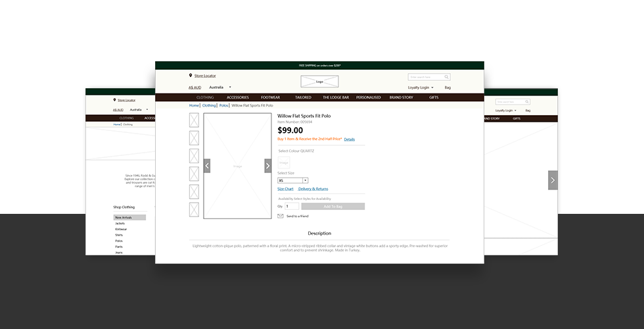Screen dimensions: 644x329
Task: Select the fourth product thumbnail in the gallery column
Action: [x=194, y=174]
